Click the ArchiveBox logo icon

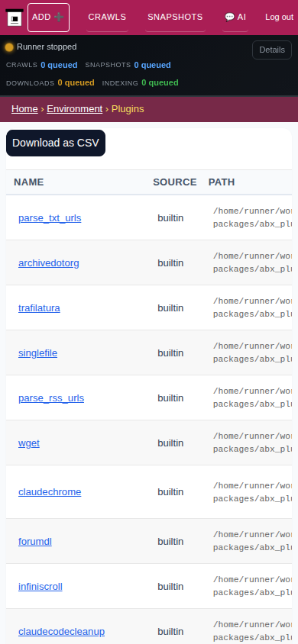point(15,18)
